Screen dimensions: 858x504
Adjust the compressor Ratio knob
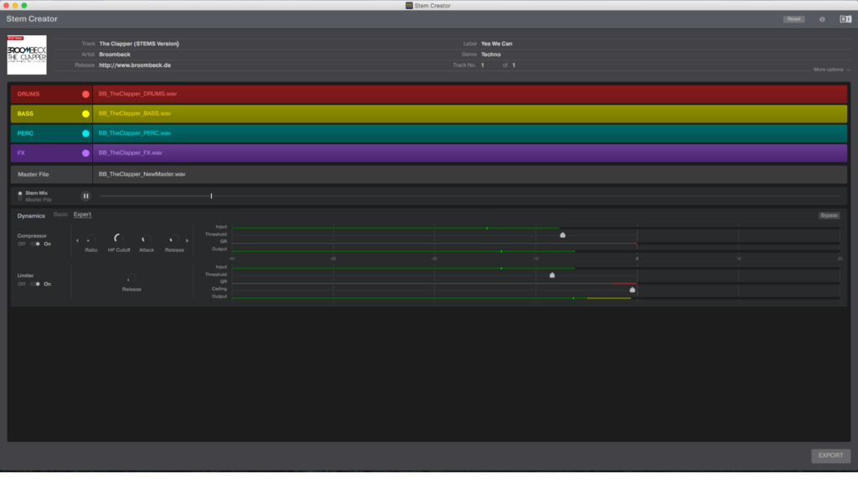90,239
